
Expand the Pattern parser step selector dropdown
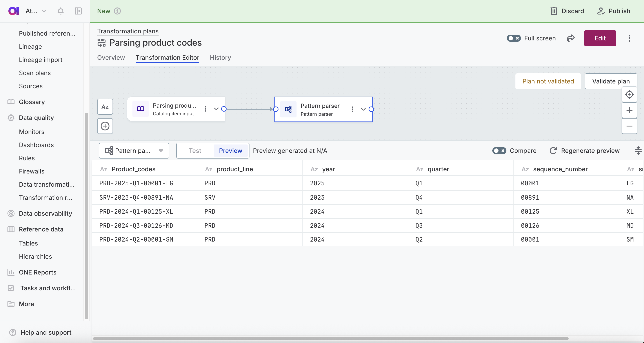tap(161, 150)
